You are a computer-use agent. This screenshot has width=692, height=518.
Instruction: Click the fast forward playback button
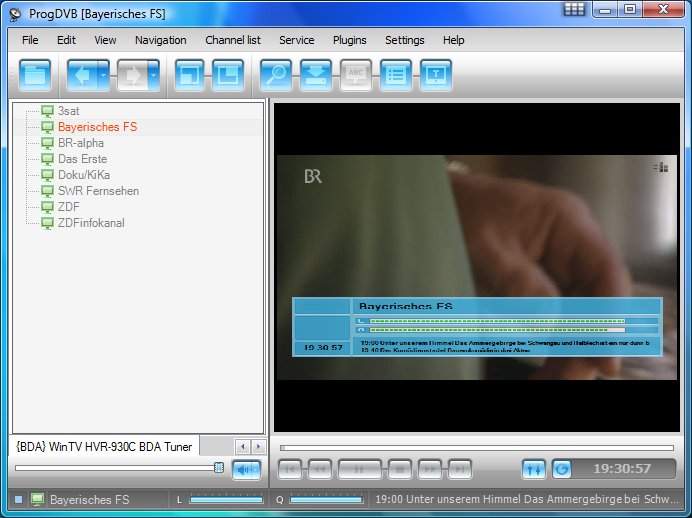430,469
